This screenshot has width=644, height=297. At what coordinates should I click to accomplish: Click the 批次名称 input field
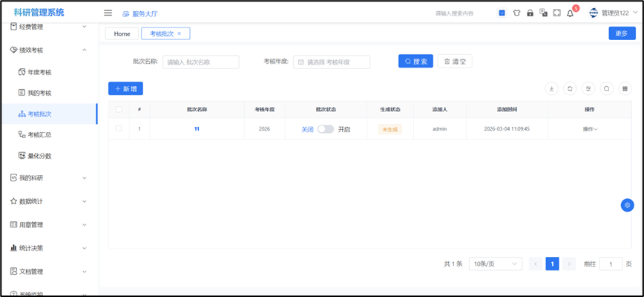(200, 62)
